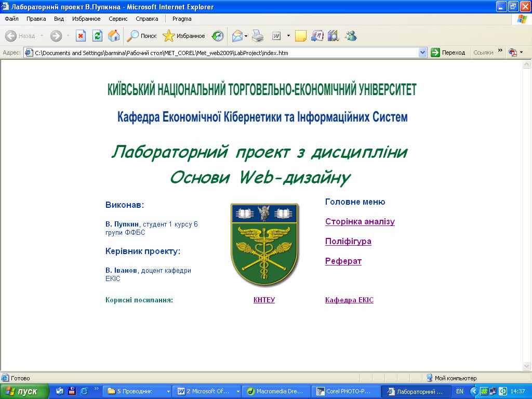Click the Готово status bar text
Viewport: 532px width, 399px height.
click(x=20, y=378)
